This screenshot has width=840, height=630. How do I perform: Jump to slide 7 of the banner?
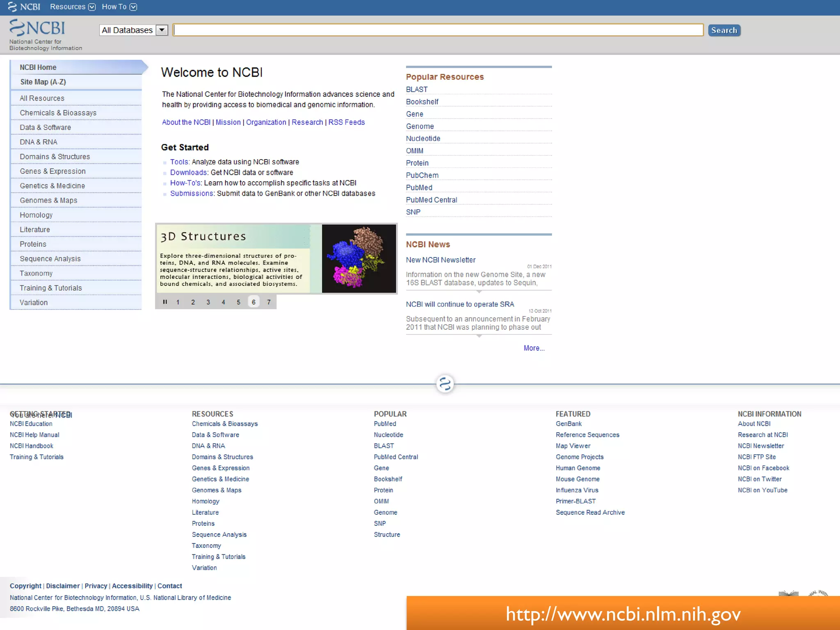pyautogui.click(x=269, y=302)
